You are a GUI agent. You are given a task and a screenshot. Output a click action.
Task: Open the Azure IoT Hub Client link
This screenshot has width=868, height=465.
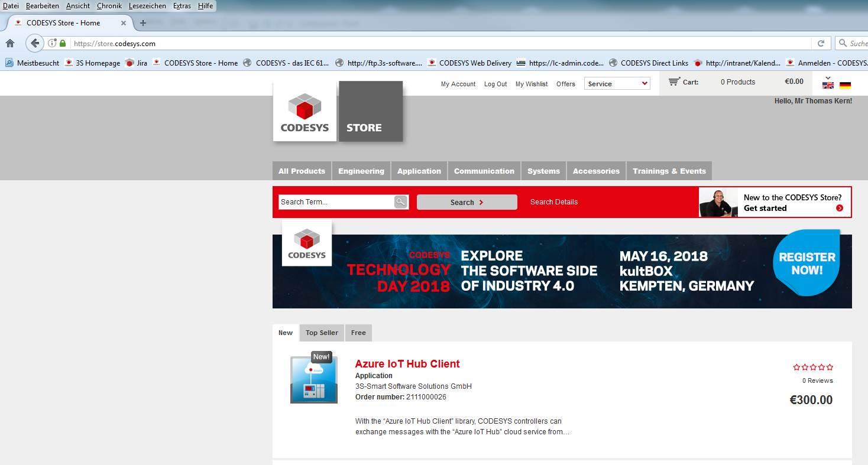(x=407, y=364)
